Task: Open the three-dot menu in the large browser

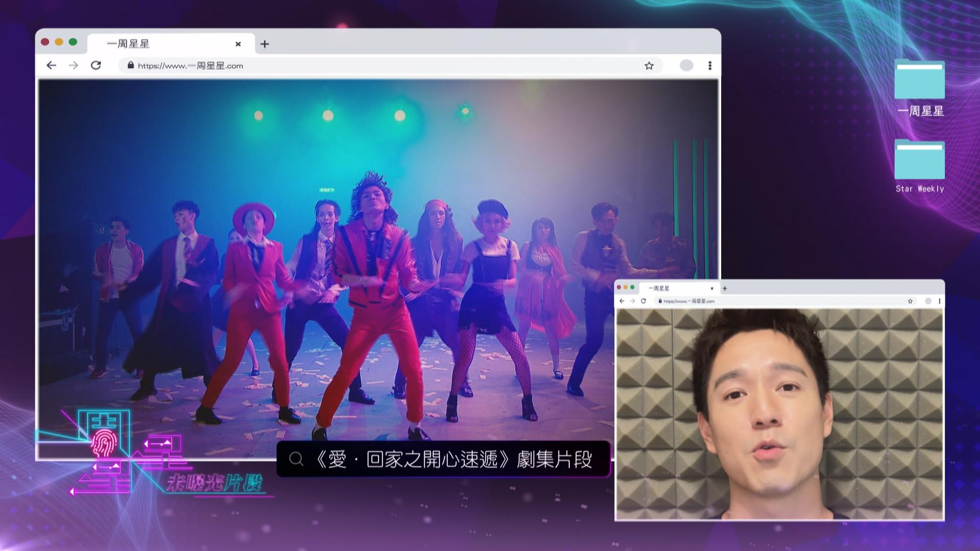Action: (x=710, y=65)
